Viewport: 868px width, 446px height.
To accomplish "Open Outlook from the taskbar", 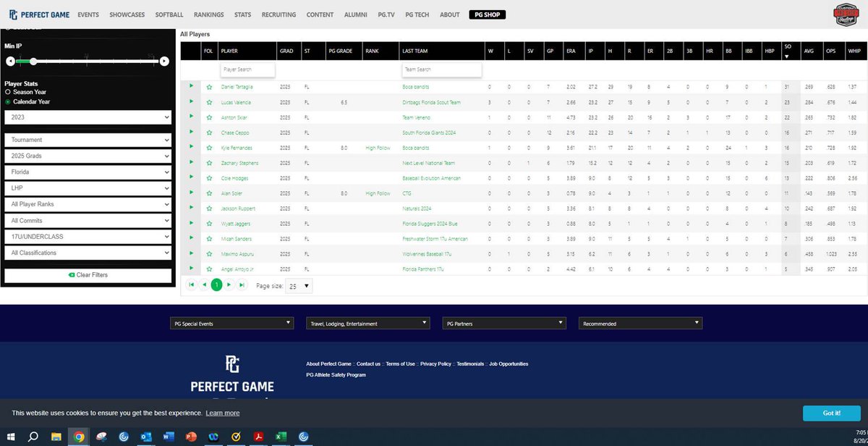I will pyautogui.click(x=146, y=437).
